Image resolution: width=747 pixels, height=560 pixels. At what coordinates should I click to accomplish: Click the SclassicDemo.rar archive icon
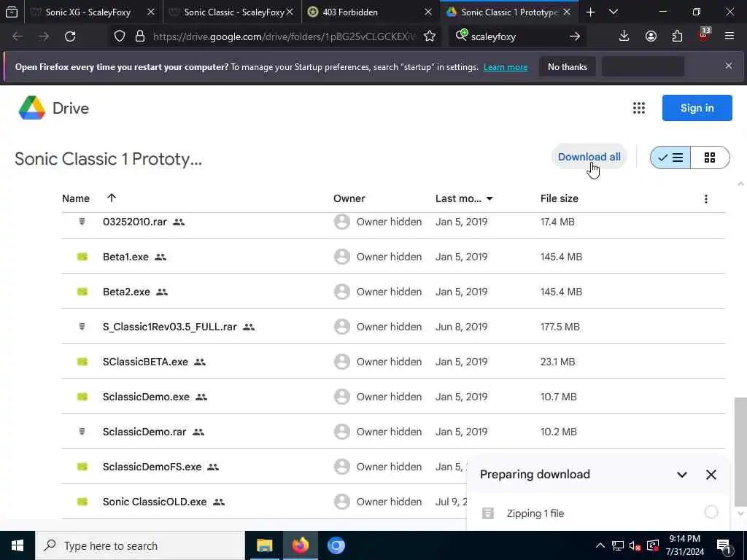point(82,432)
